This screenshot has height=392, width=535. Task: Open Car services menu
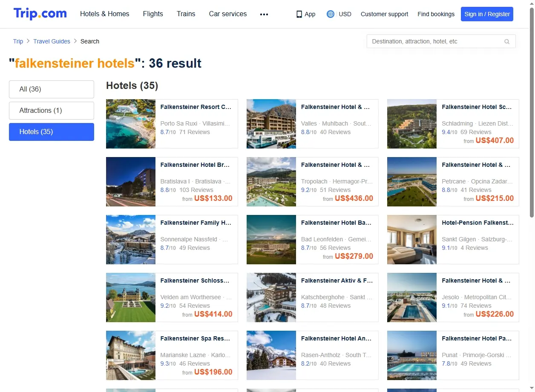tap(228, 14)
